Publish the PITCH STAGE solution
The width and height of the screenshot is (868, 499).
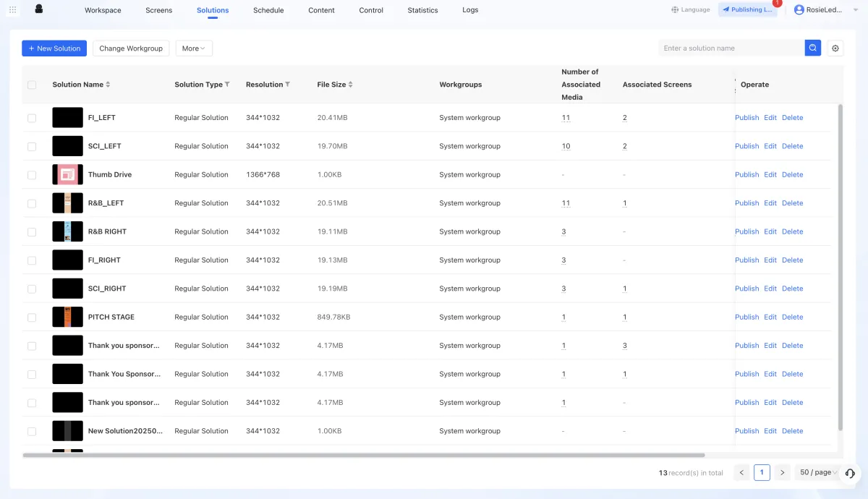click(x=746, y=317)
